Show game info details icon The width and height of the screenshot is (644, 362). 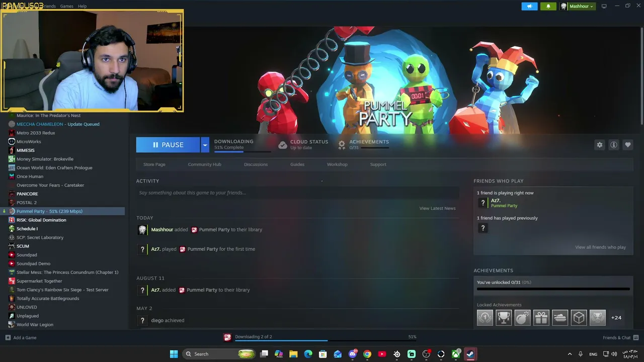[614, 145]
